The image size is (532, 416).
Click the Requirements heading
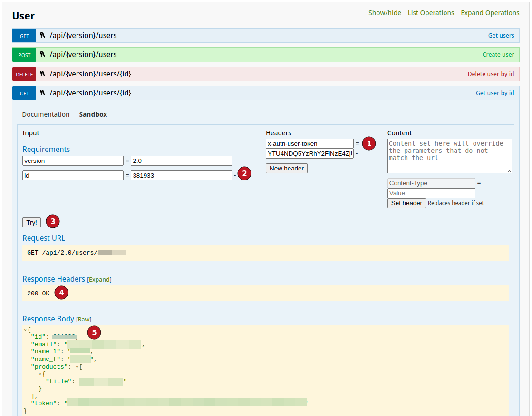[x=46, y=149]
